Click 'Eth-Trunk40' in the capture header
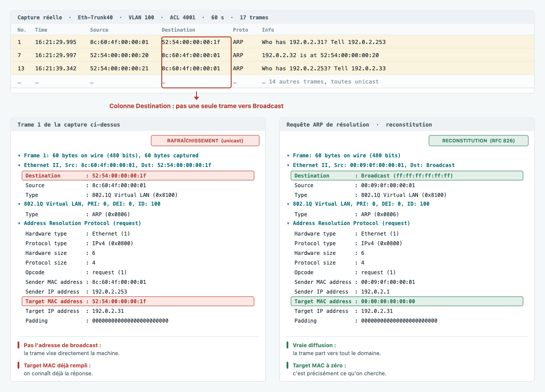 coord(95,18)
